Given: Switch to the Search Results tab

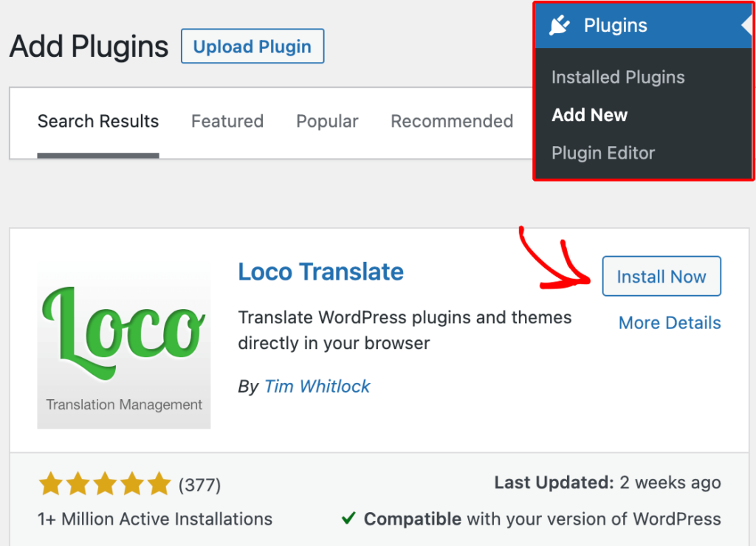Looking at the screenshot, I should (x=98, y=122).
